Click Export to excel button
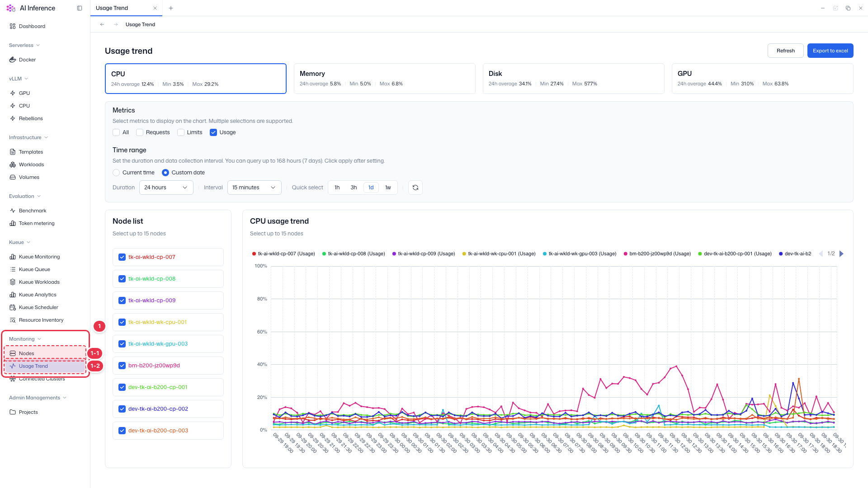 (x=830, y=51)
